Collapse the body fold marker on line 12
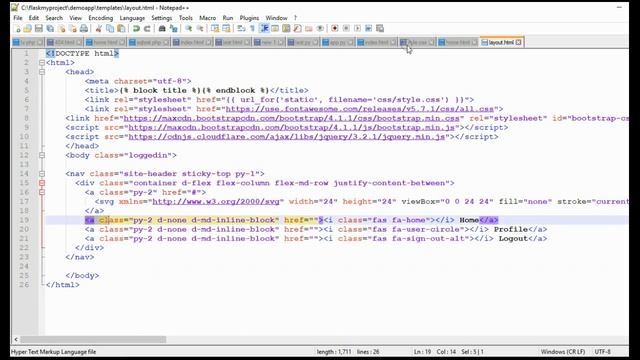 pos(42,156)
